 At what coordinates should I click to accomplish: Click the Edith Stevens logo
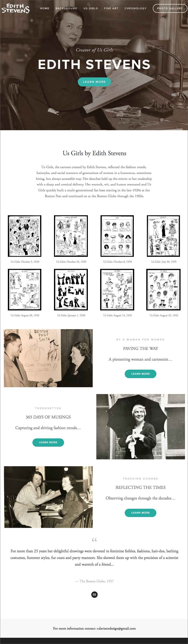16,8
